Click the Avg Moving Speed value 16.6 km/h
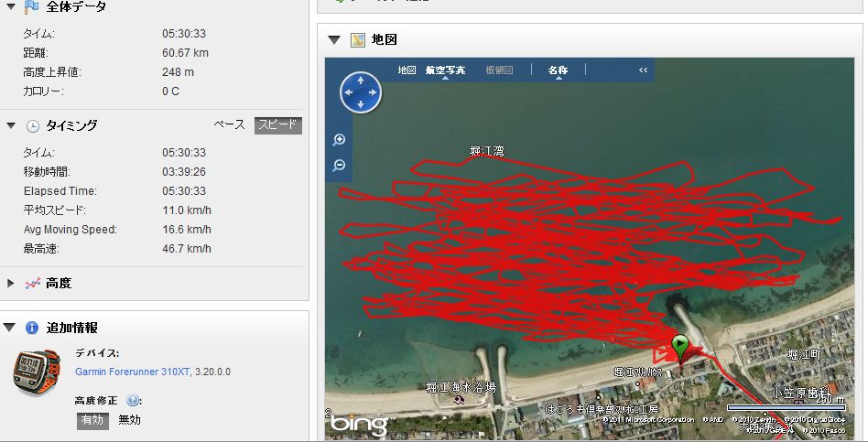The width and height of the screenshot is (868, 442). 187,229
